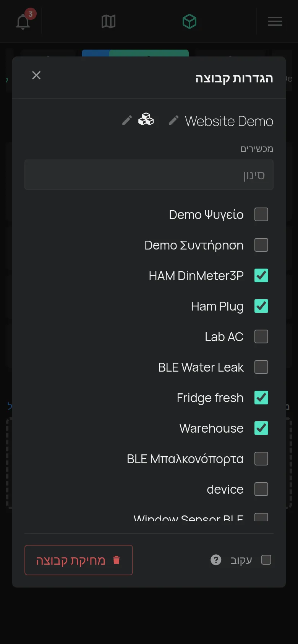Click the סינון filter input field
298x644 pixels.
click(x=149, y=175)
